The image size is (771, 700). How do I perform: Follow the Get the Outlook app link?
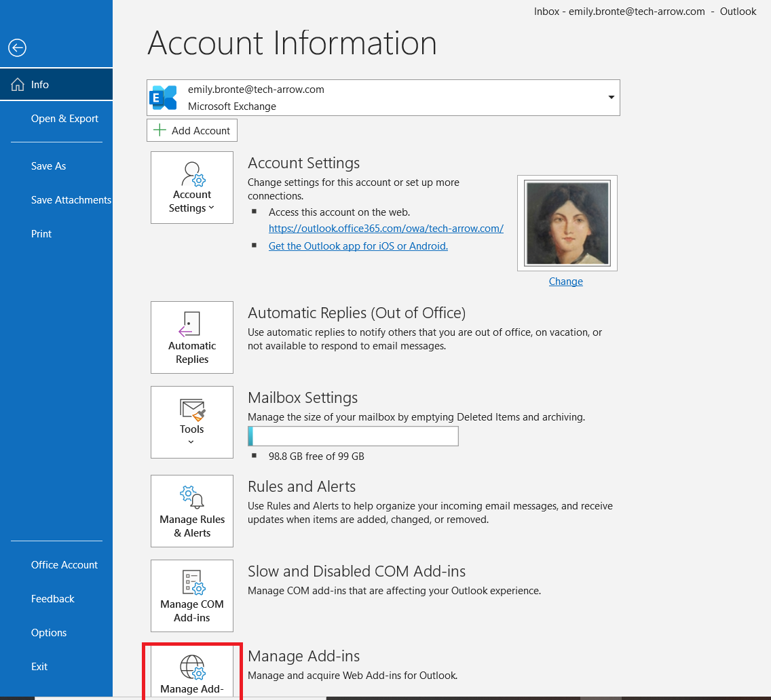coord(358,246)
